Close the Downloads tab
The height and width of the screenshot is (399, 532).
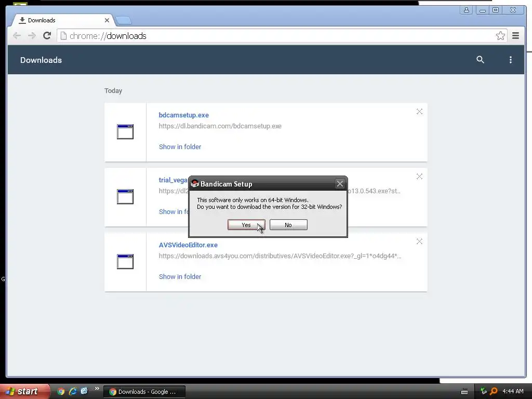(x=107, y=20)
